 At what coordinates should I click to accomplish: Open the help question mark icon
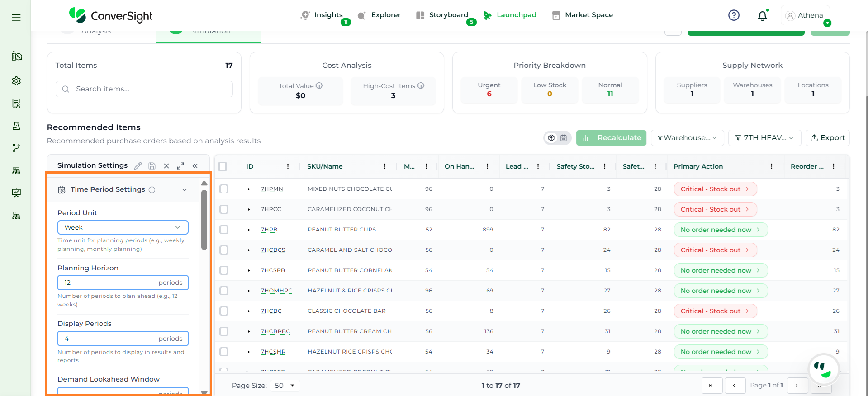click(x=734, y=15)
